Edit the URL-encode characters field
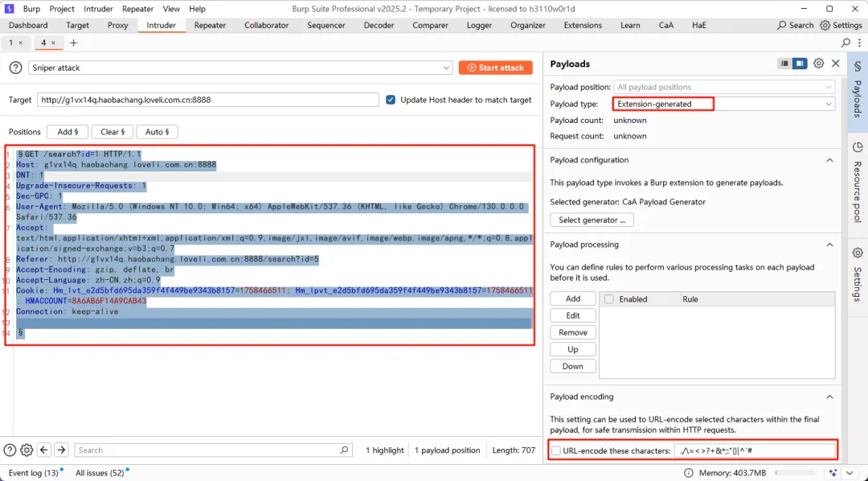The height and width of the screenshot is (481, 868). (x=755, y=450)
